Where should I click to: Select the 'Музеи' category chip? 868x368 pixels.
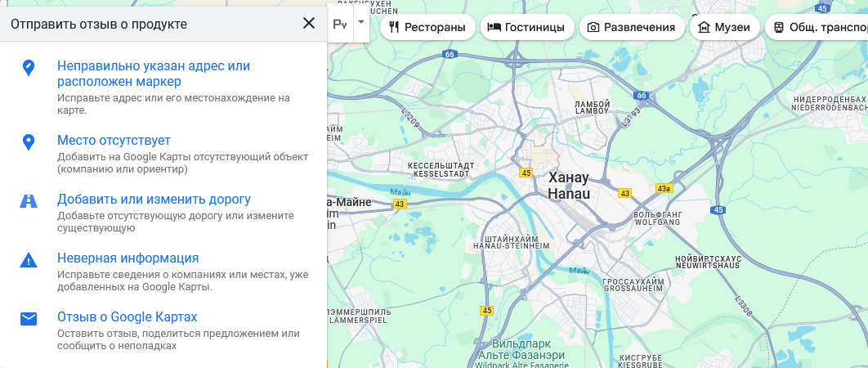point(723,27)
